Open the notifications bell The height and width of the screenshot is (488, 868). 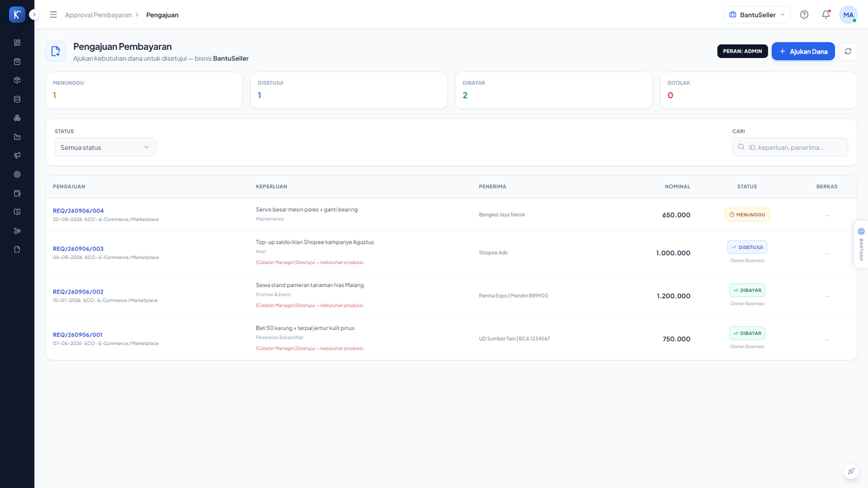[826, 15]
